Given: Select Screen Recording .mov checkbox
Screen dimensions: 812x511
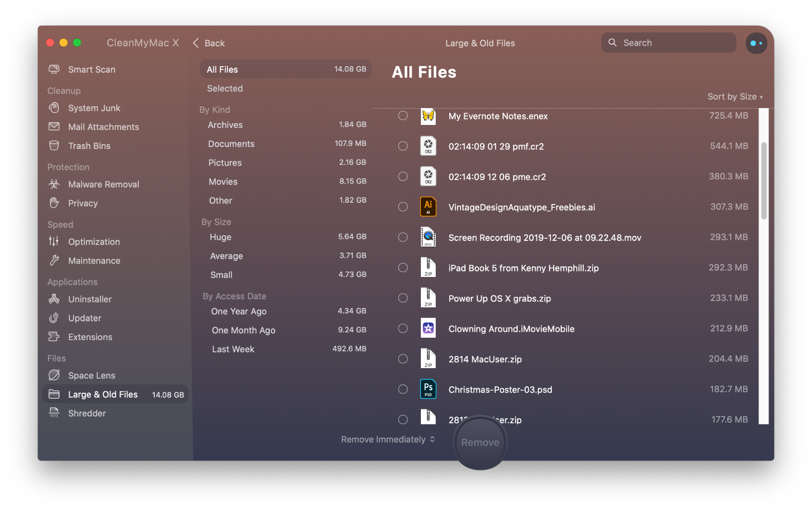Looking at the screenshot, I should pos(403,237).
